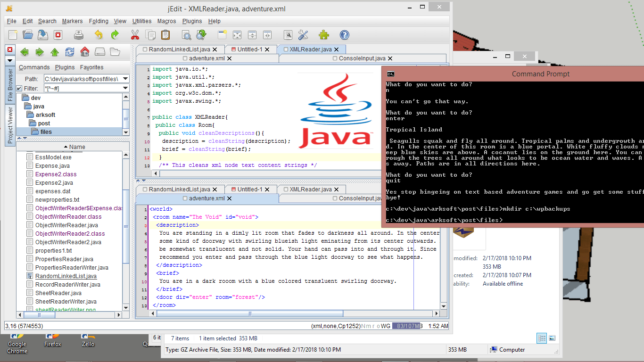Click the Print icon in jEdit toolbar

pos(79,35)
